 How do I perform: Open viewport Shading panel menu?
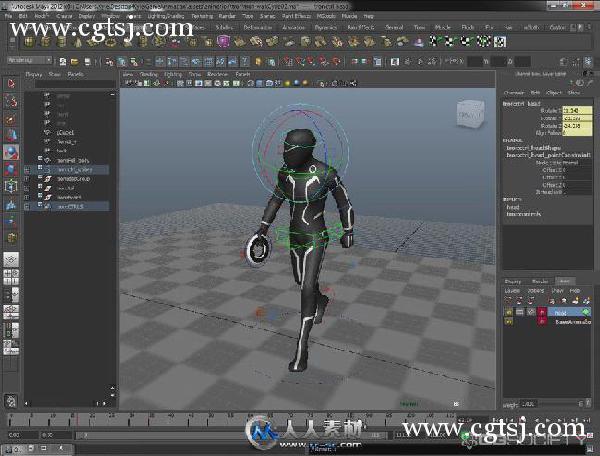coord(148,74)
